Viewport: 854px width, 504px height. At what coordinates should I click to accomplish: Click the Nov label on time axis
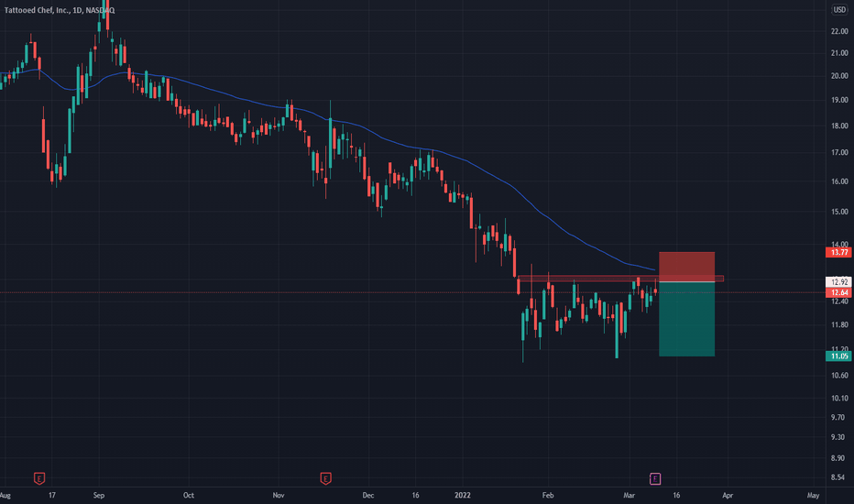[x=279, y=495]
